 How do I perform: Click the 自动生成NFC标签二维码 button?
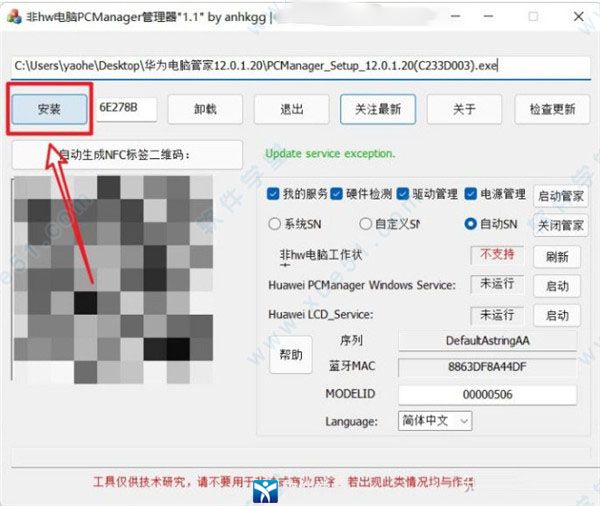[127, 155]
